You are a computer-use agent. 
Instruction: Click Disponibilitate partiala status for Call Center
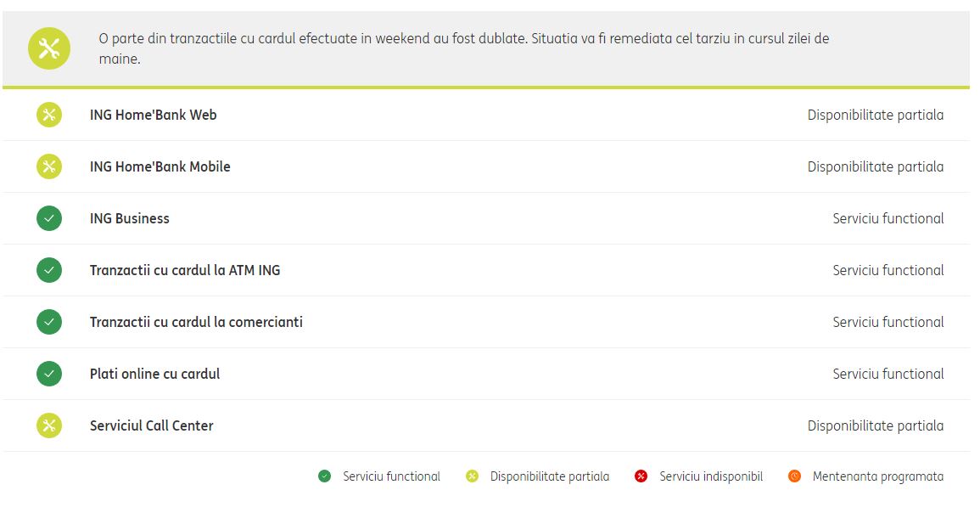[875, 425]
